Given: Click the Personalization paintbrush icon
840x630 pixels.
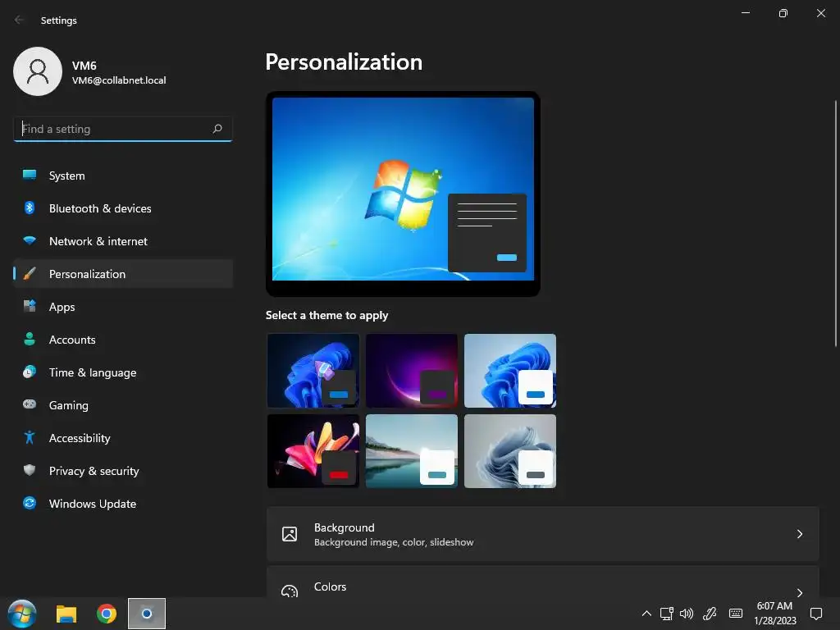Looking at the screenshot, I should click(30, 274).
